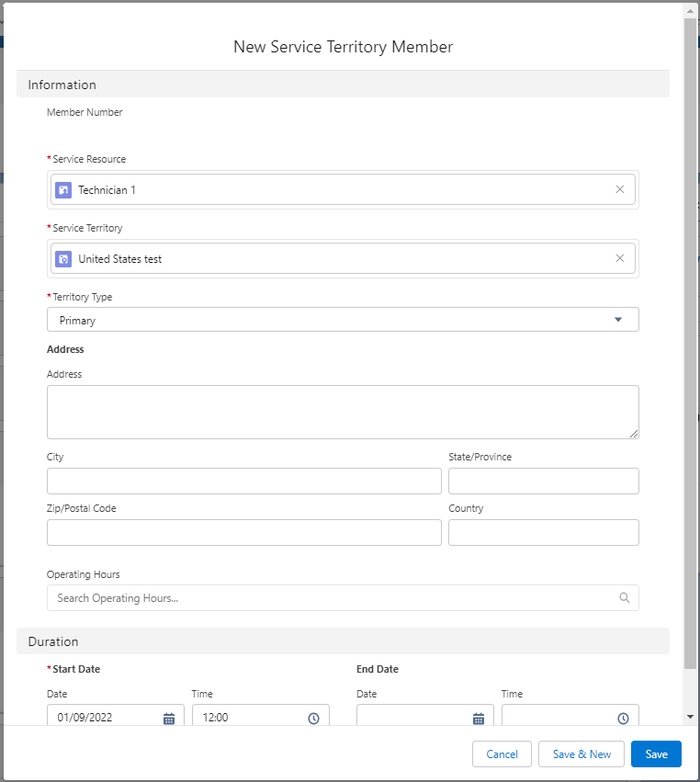Screen dimensions: 700x782
Task: Click the blue Save button
Action: click(656, 754)
